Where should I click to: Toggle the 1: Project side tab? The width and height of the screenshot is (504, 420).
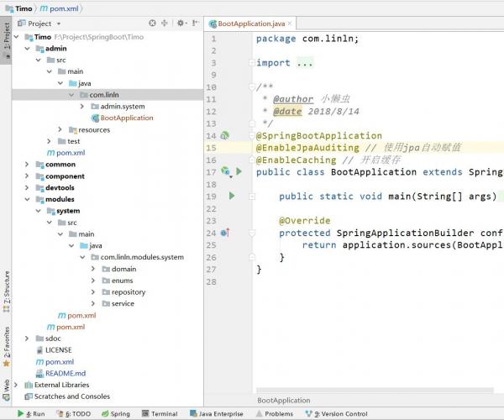[6, 40]
